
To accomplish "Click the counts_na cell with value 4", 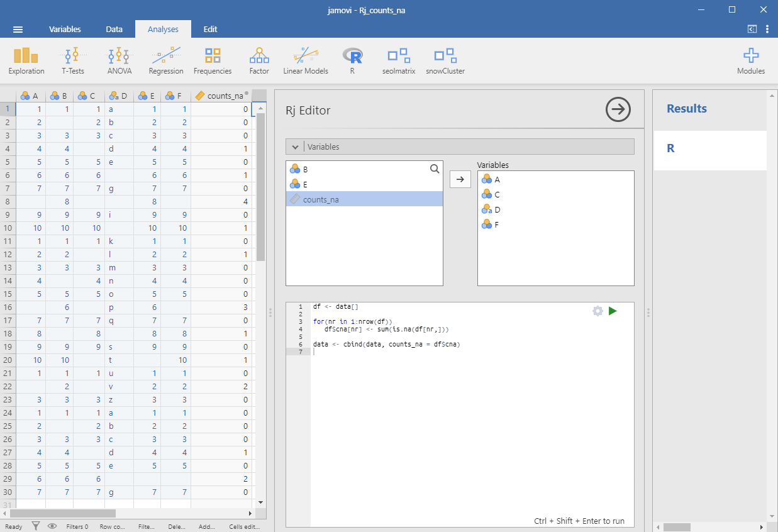I will 221,202.
